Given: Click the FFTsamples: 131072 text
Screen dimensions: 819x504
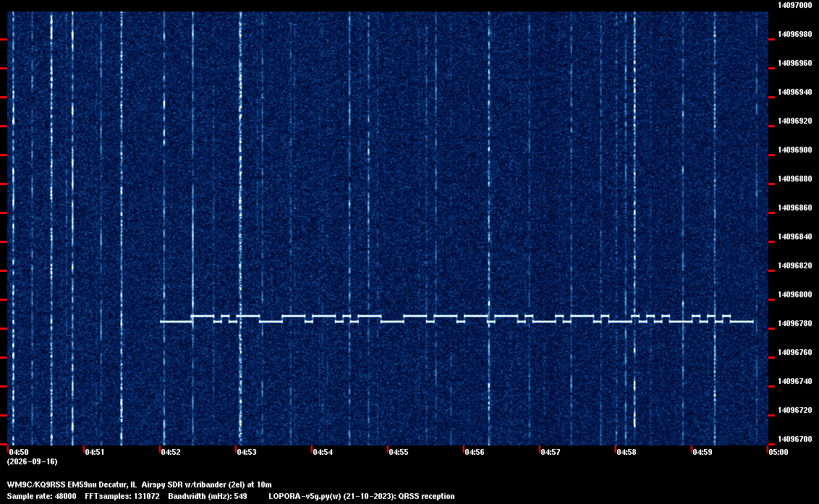Looking at the screenshot, I should coord(122,497).
